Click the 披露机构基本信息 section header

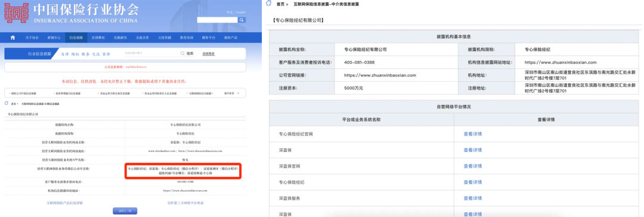click(453, 36)
